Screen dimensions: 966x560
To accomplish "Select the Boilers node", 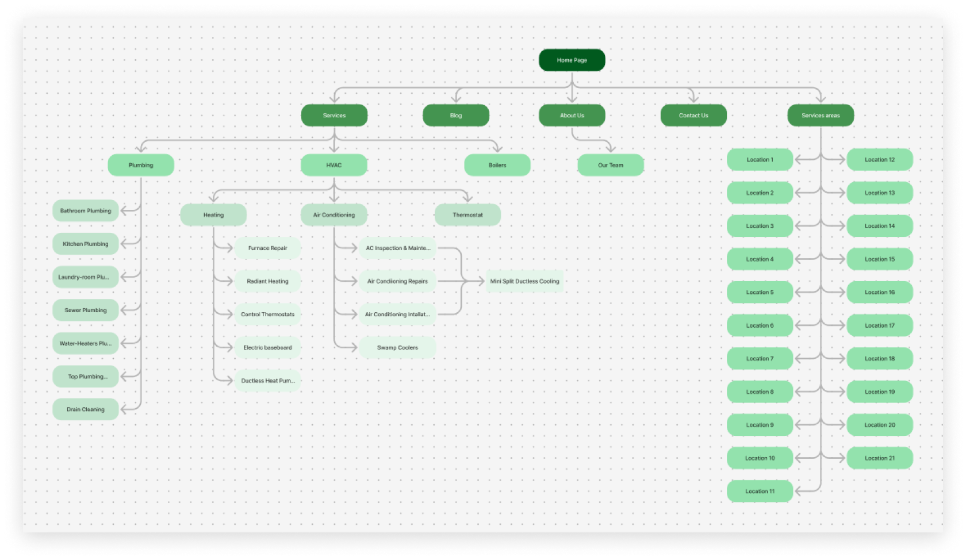I will click(x=497, y=165).
